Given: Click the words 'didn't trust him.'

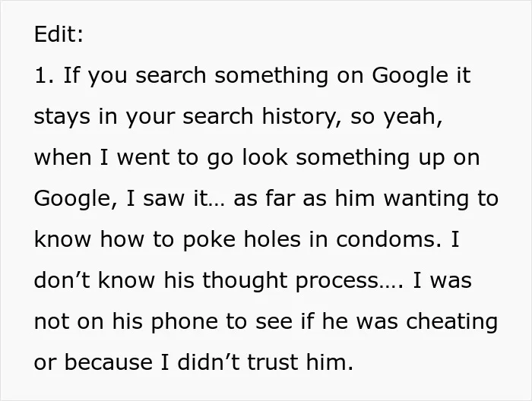Looking at the screenshot, I should 265,362.
